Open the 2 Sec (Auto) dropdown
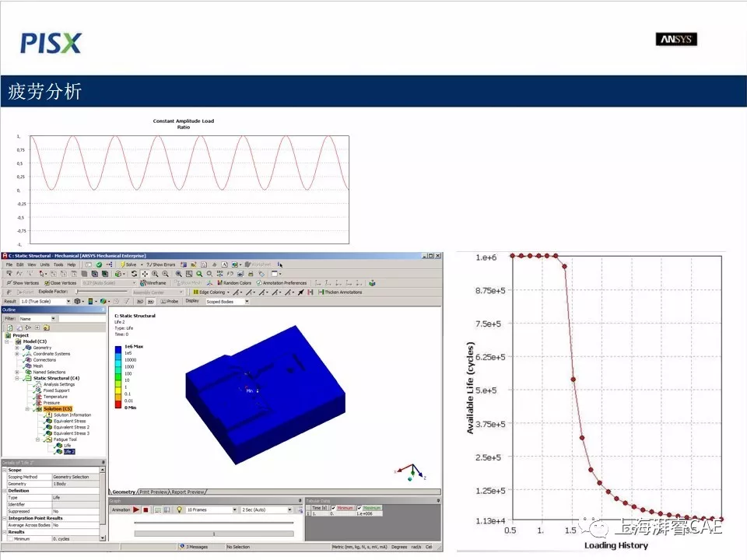This screenshot has height=560, width=747. 289,509
